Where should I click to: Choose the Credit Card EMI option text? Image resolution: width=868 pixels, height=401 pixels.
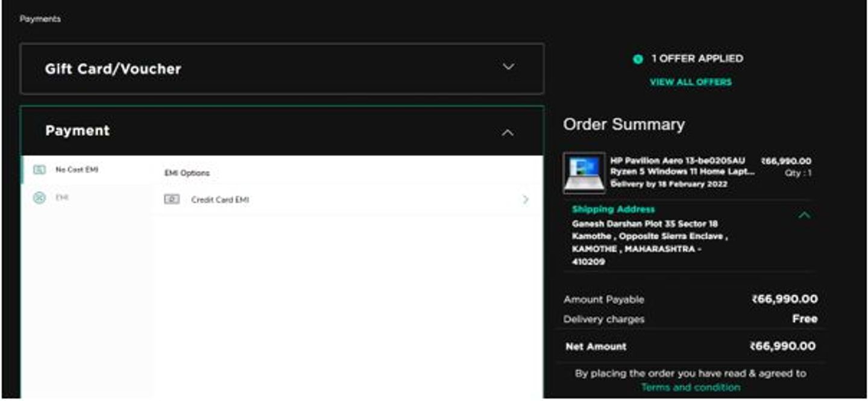click(219, 200)
